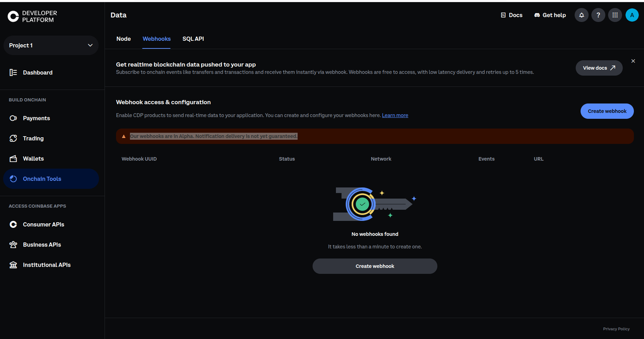Viewport: 644px width, 339px height.
Task: Click the Get help button
Action: (550, 15)
